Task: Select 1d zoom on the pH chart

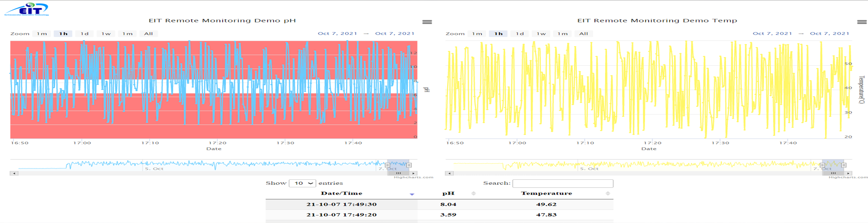Action: point(84,34)
